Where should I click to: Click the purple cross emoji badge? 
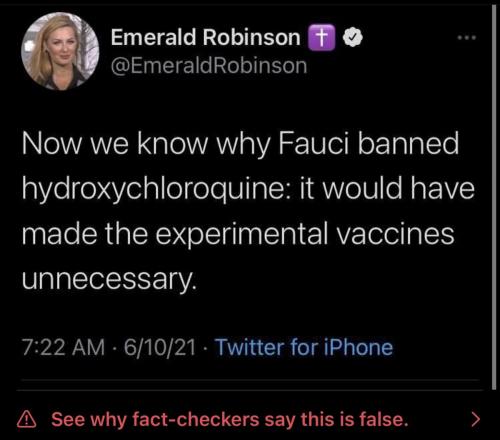point(322,37)
